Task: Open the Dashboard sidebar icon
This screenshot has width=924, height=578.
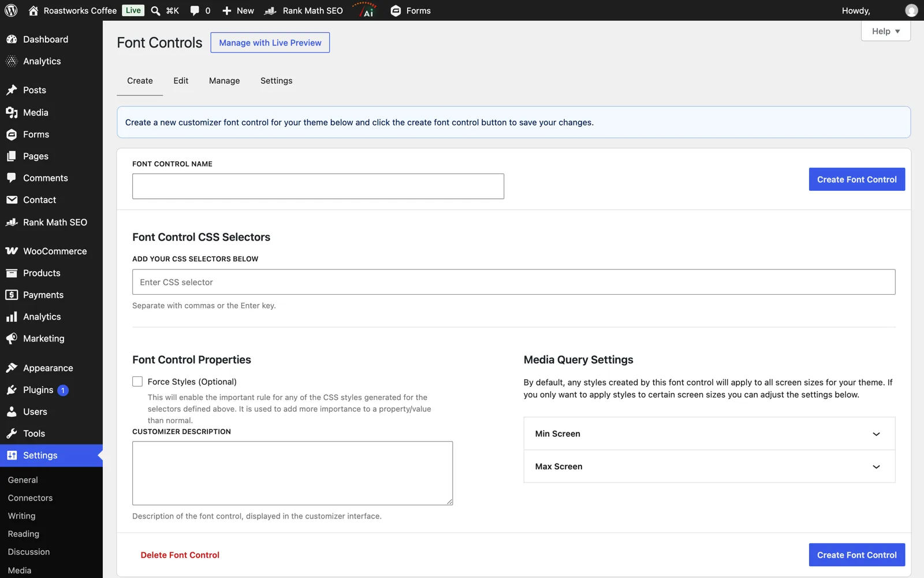Action: (x=12, y=39)
